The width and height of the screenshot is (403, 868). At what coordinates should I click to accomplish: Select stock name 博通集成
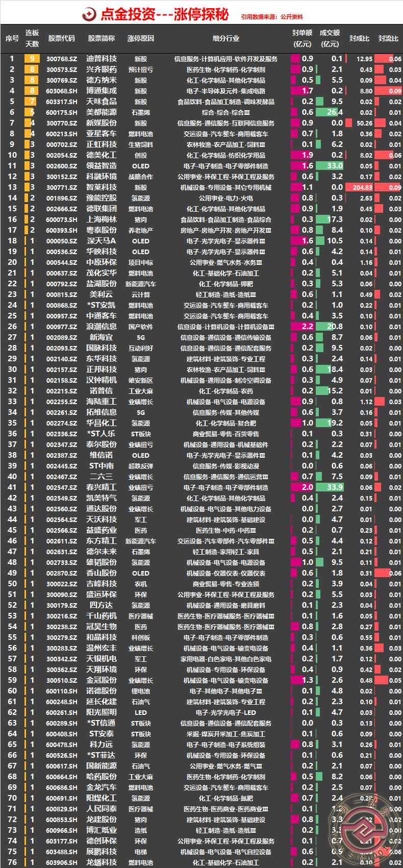coord(102,91)
